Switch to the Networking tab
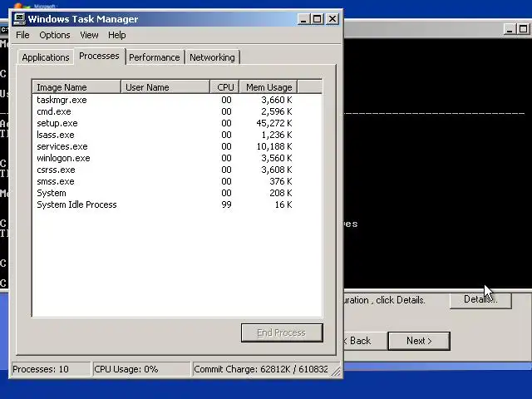Image resolution: width=532 pixels, height=399 pixels. [213, 57]
